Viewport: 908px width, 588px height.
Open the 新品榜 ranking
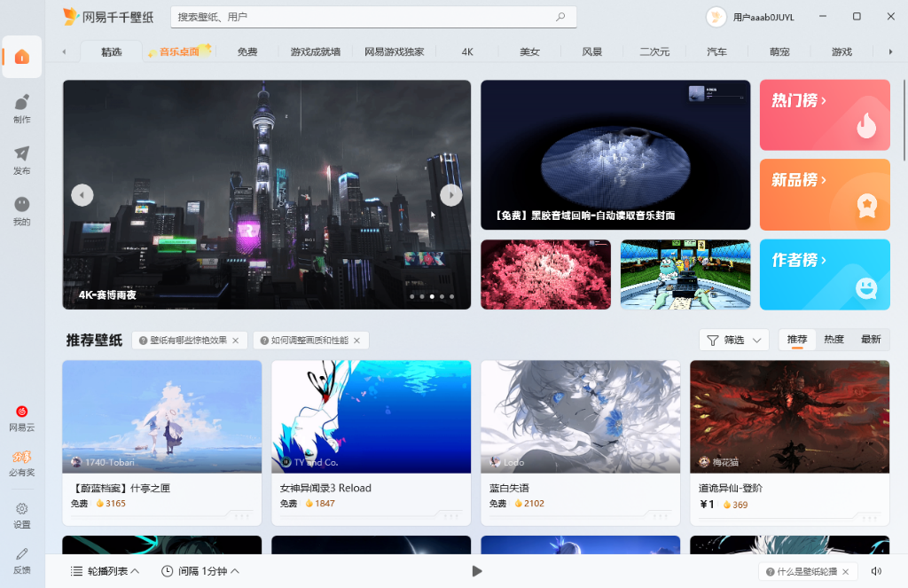825,194
